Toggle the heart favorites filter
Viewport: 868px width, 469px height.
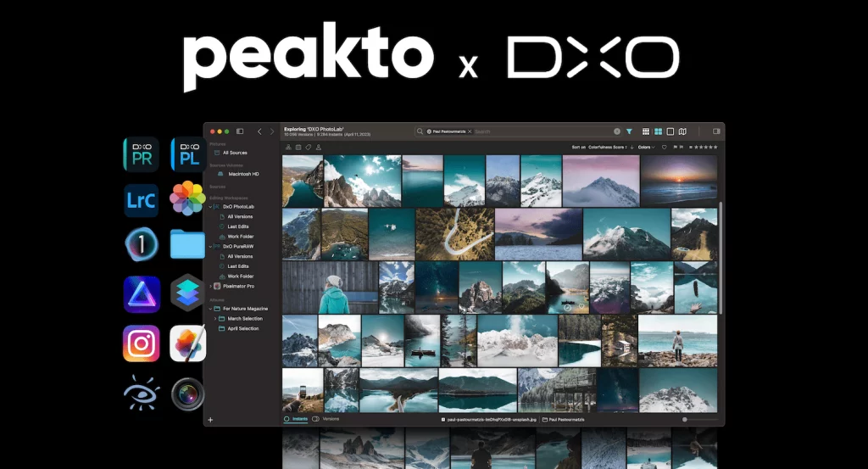click(665, 148)
